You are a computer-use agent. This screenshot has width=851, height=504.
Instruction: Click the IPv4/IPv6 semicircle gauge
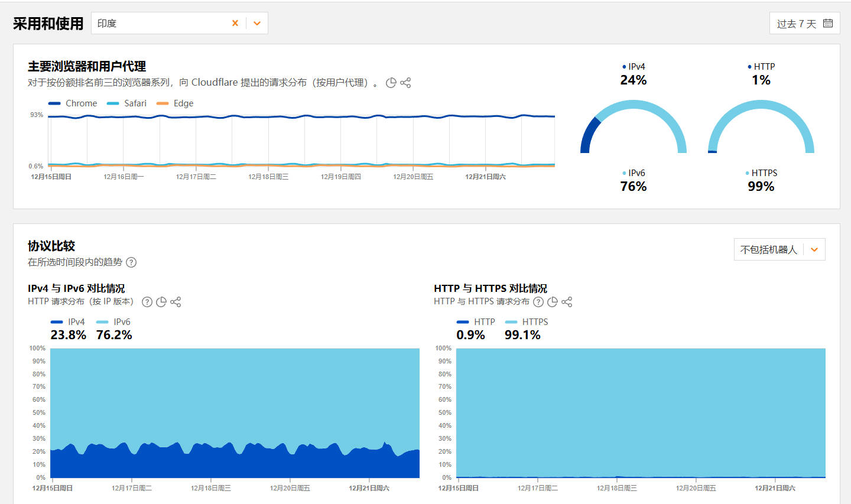[634, 126]
